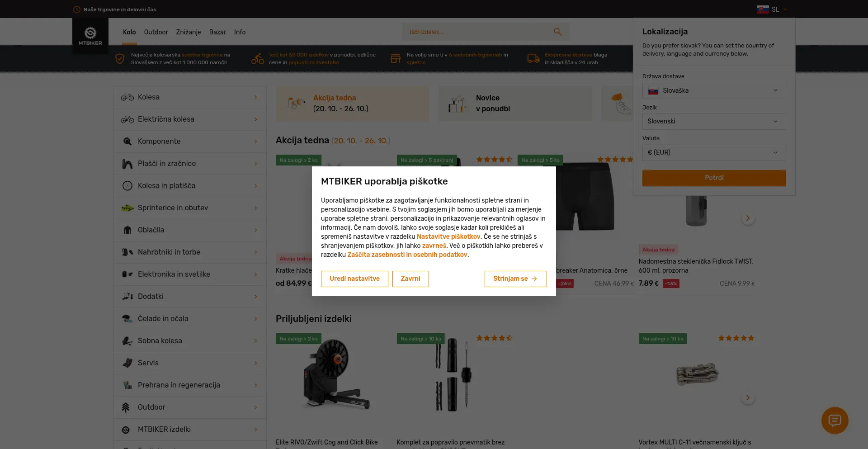Click the Strinjam se cookie button
Screen dimensions: 868x449
515,279
